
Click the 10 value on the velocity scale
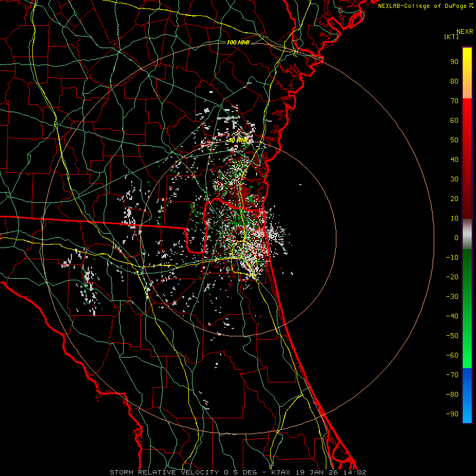tap(454, 218)
